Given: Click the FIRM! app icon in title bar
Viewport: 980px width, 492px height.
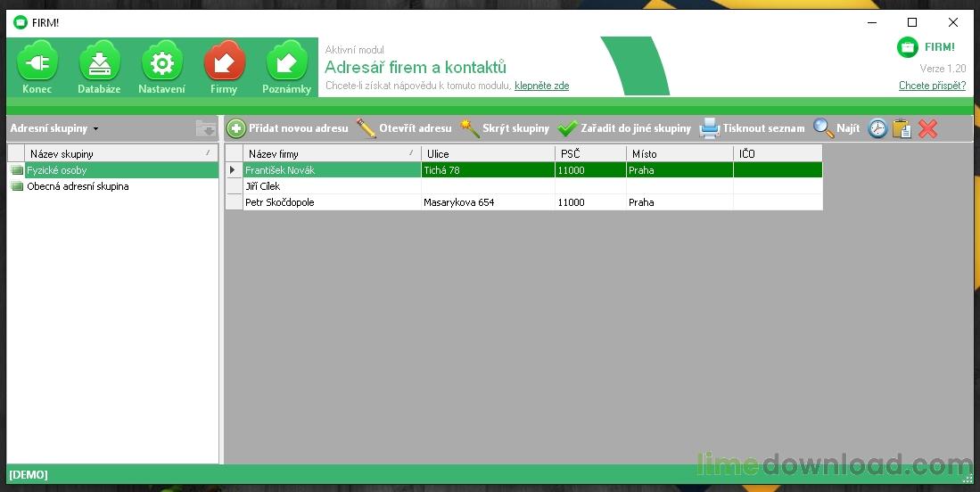Looking at the screenshot, I should pyautogui.click(x=21, y=22).
